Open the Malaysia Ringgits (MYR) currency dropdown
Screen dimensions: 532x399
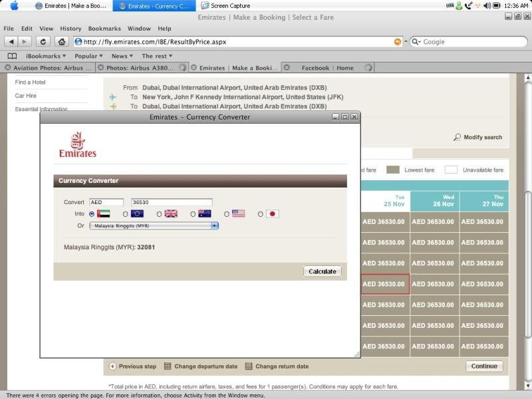coord(154,225)
